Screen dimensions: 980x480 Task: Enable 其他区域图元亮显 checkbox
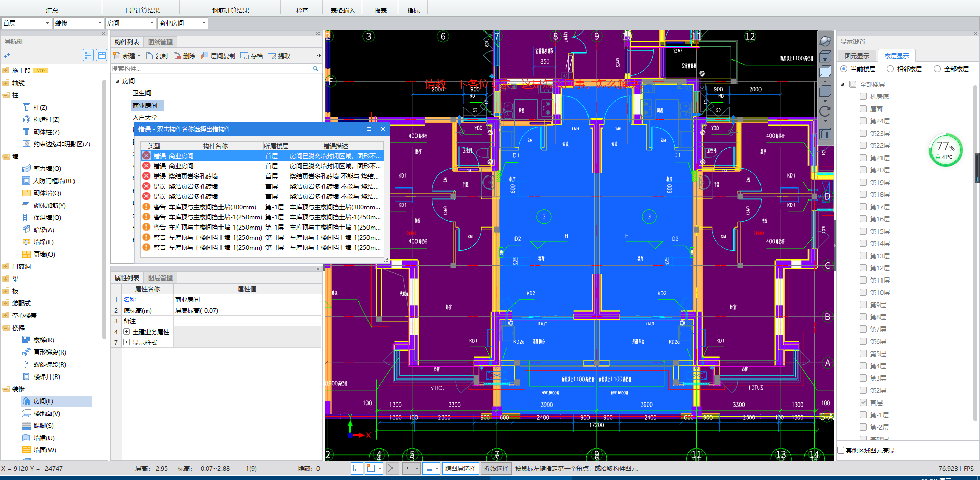coord(841,450)
